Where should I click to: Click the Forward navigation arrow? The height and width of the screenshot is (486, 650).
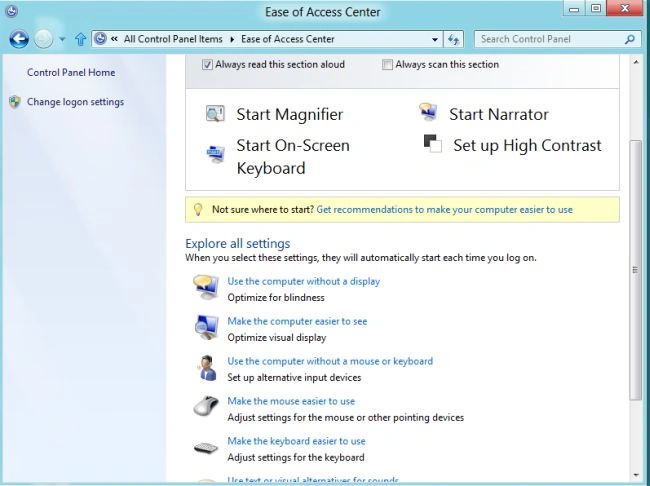tap(44, 39)
